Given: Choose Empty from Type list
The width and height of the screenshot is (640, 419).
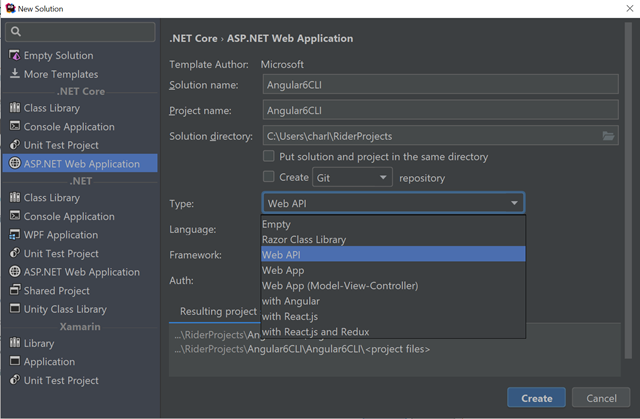Looking at the screenshot, I should tap(393, 224).
